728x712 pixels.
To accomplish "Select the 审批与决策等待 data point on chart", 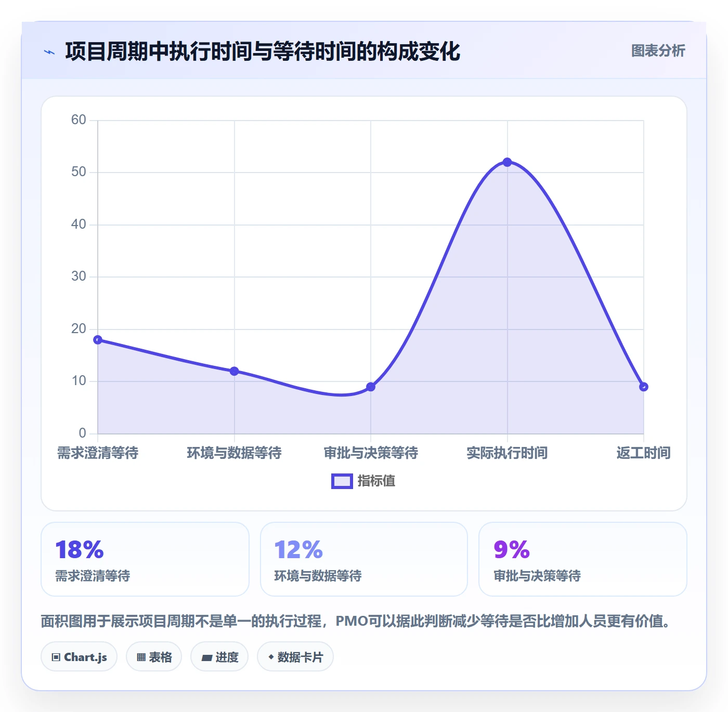I will (x=371, y=387).
